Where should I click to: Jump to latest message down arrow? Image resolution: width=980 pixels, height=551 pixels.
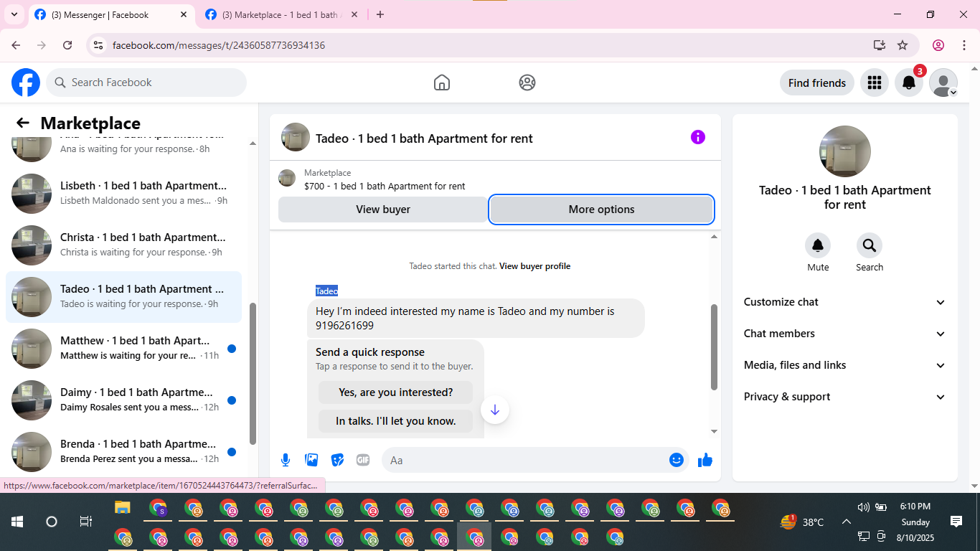click(x=495, y=410)
